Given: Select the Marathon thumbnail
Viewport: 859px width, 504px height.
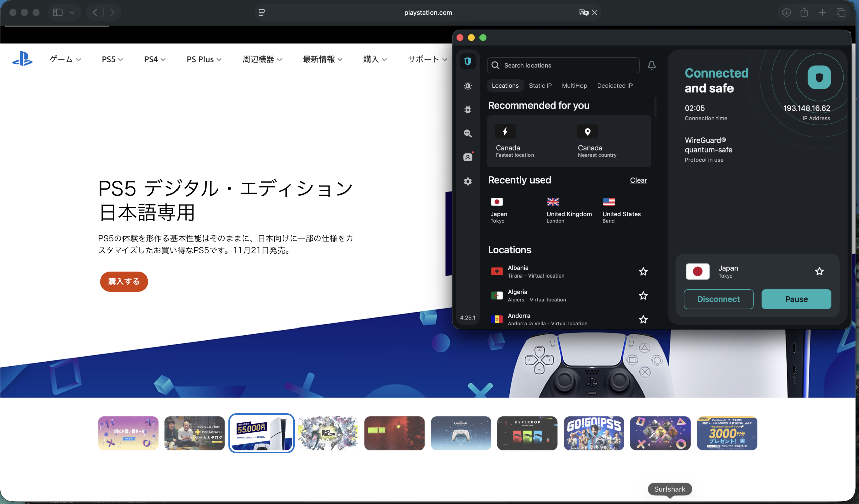Looking at the screenshot, I should coord(394,433).
